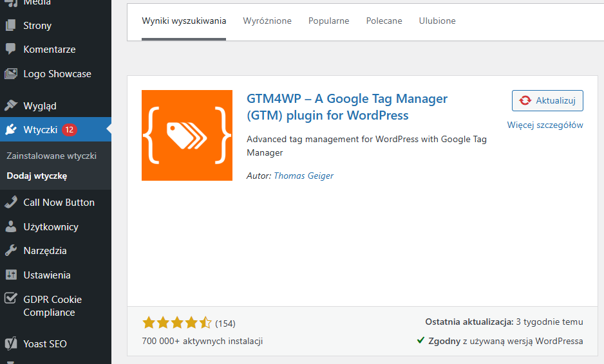Click the Narzędzia wrench icon
The width and height of the screenshot is (604, 364).
(x=11, y=250)
